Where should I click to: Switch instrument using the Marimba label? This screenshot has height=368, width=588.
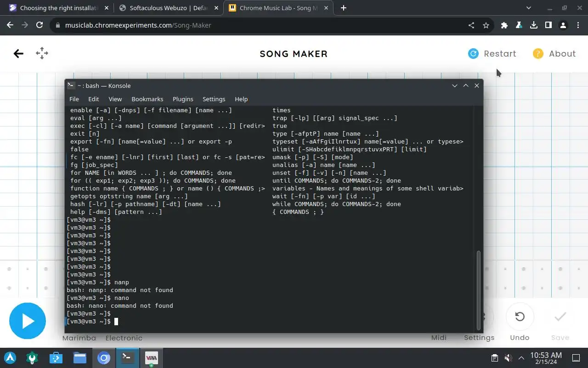79,338
